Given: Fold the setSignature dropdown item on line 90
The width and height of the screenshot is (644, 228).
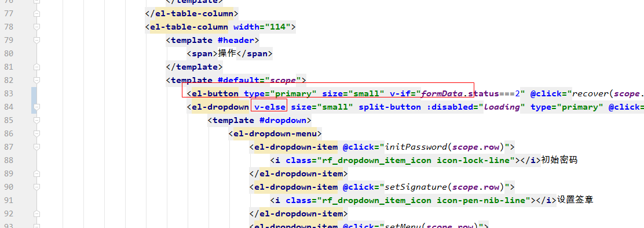Looking at the screenshot, I should click(37, 187).
